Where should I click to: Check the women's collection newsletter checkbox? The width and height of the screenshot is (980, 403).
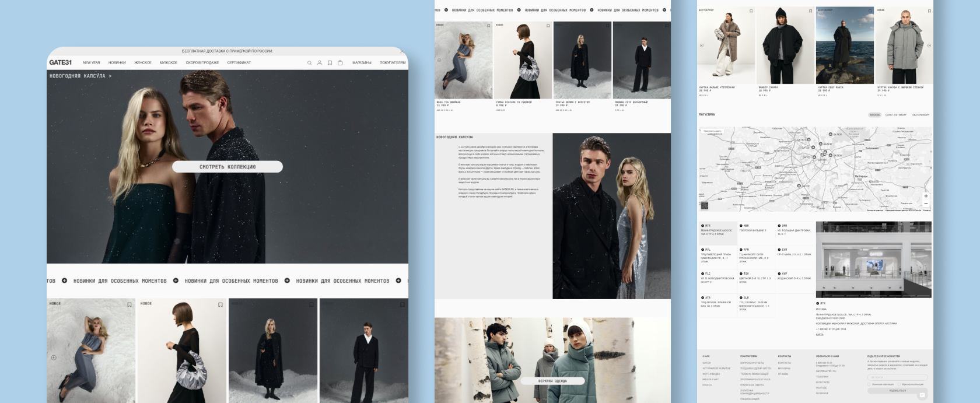coord(869,384)
